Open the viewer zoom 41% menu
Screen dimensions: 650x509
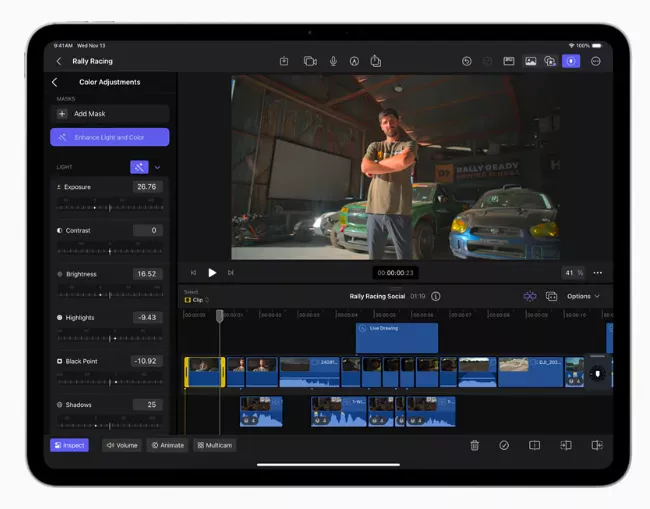[x=574, y=273]
